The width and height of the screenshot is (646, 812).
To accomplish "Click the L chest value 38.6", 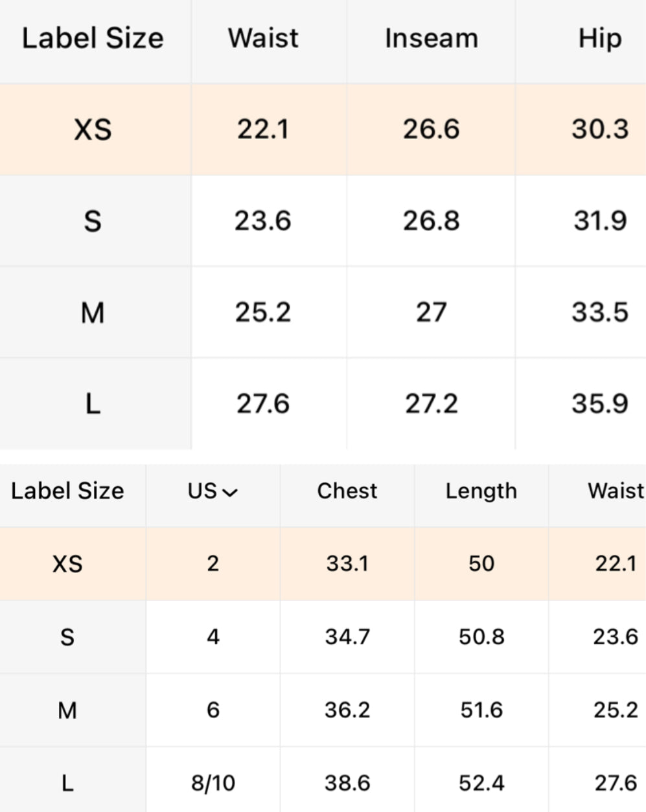I will pyautogui.click(x=347, y=784).
